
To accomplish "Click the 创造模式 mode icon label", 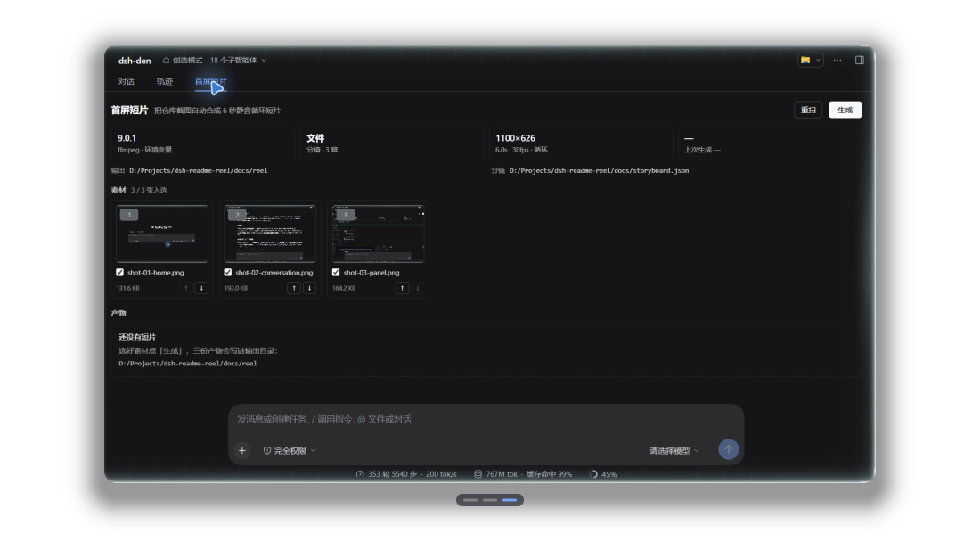I will coord(183,60).
